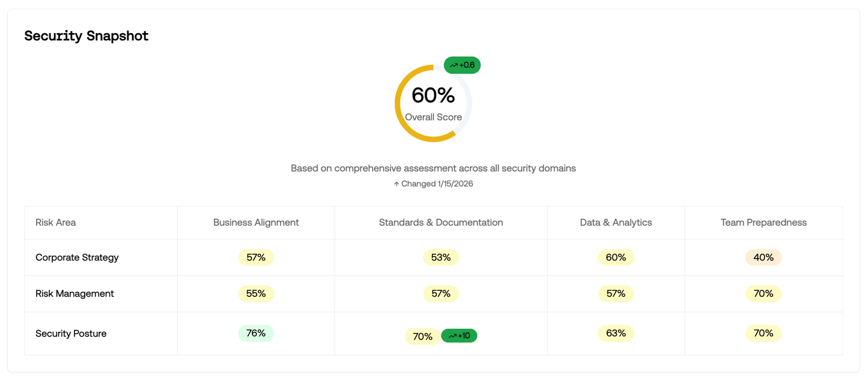The width and height of the screenshot is (868, 381).
Task: Click the 40% Team Preparedness score pill
Action: pos(763,257)
